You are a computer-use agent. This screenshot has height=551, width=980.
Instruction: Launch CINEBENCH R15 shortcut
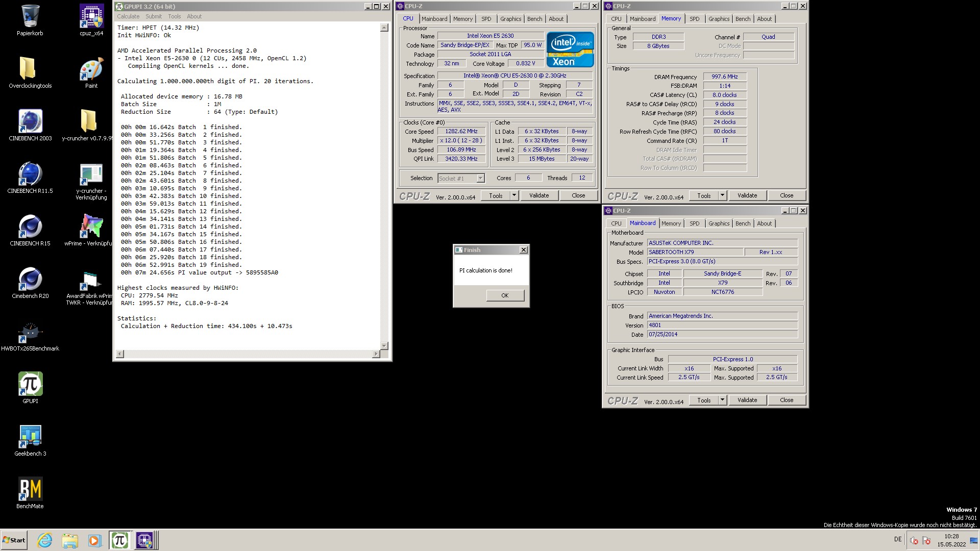30,230
